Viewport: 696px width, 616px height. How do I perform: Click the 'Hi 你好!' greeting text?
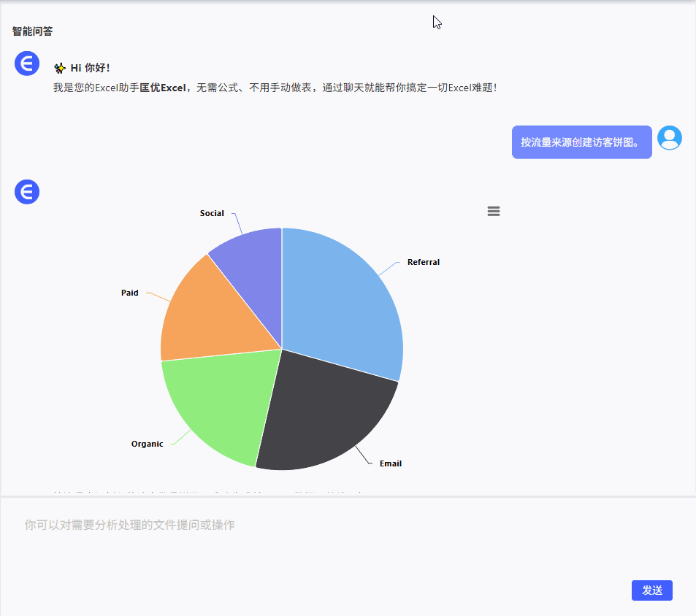pos(90,68)
